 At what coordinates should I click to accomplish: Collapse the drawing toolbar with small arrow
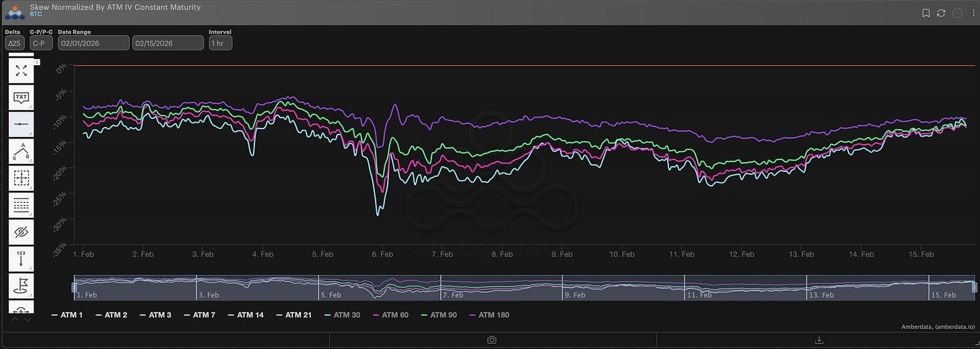coord(38,62)
